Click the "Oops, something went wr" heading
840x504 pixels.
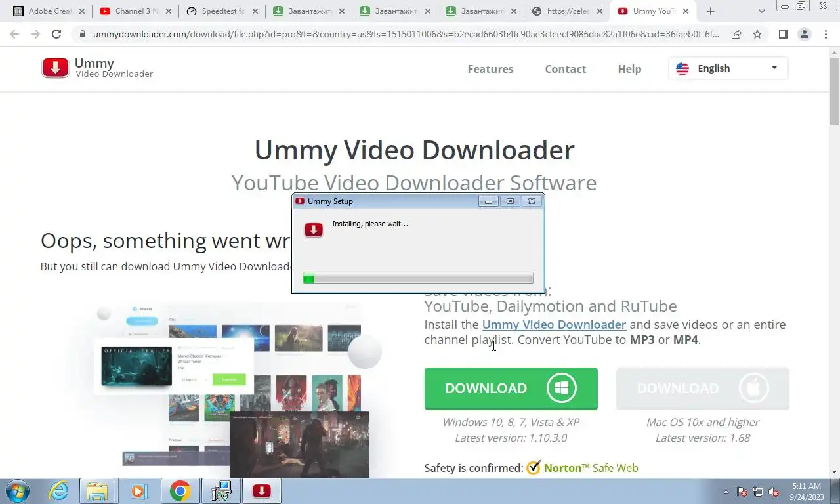tap(165, 241)
